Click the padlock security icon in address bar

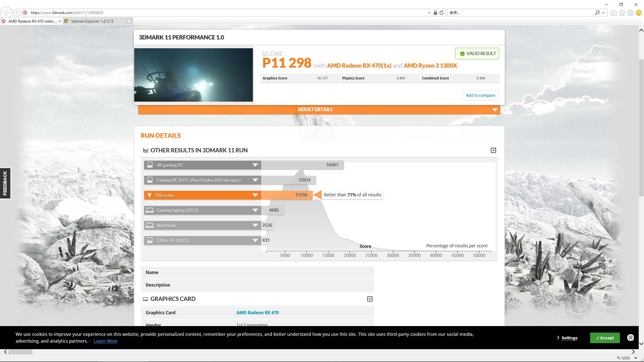pos(435,13)
